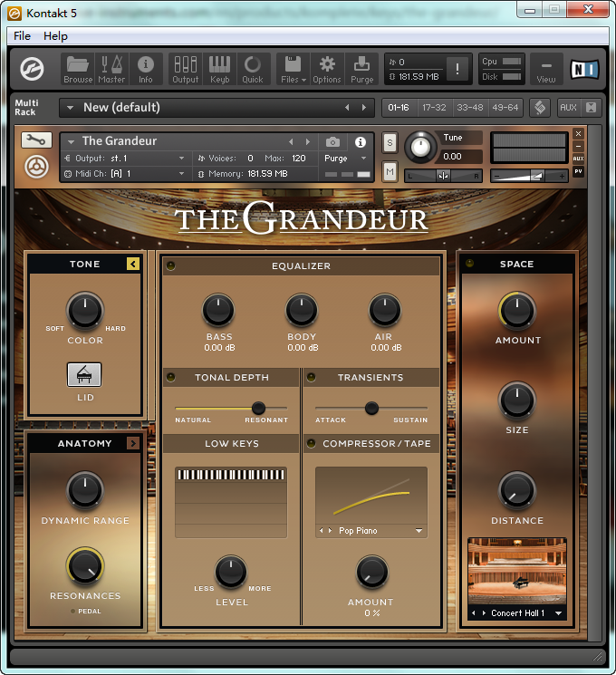The width and height of the screenshot is (616, 675).
Task: Show instrument info with the i icon
Action: pyautogui.click(x=361, y=142)
